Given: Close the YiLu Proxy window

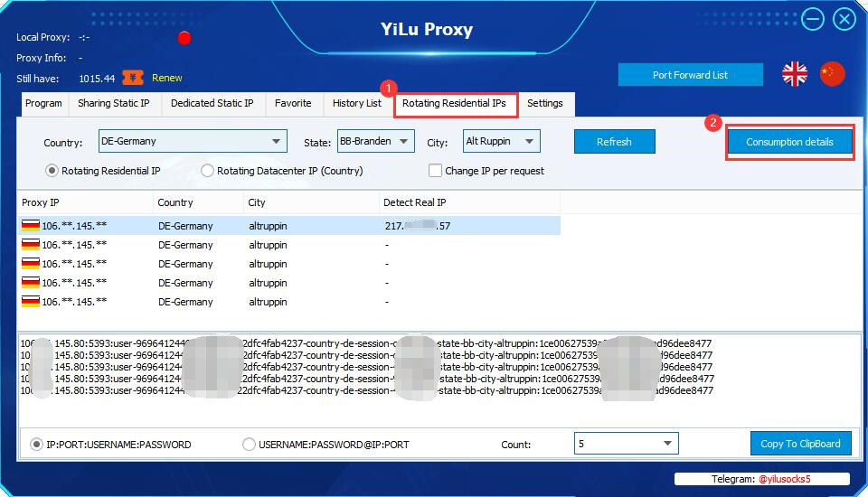Looking at the screenshot, I should (x=844, y=20).
